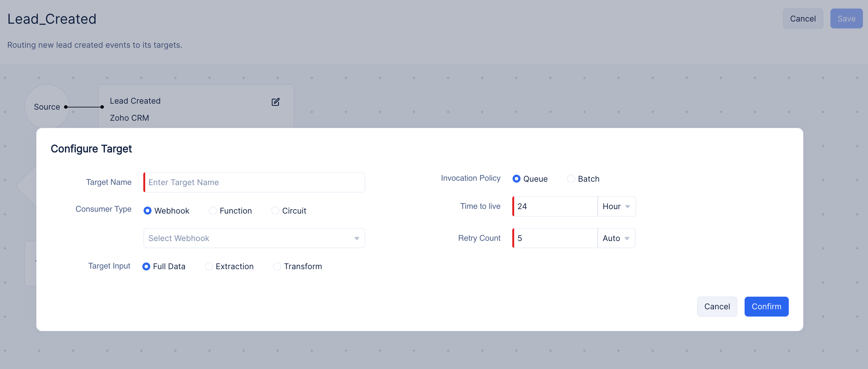Click the Retry Count value field
The height and width of the screenshot is (369, 868).
click(555, 238)
